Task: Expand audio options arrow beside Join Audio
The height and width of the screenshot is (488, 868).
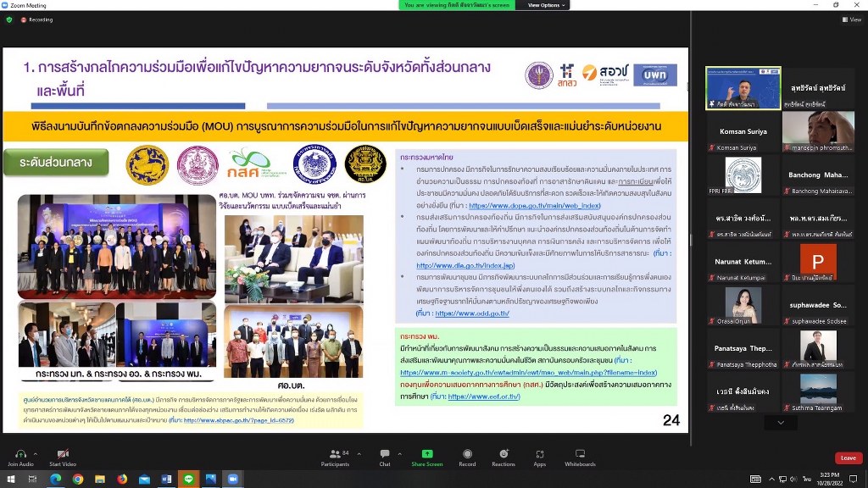Action: point(36,454)
